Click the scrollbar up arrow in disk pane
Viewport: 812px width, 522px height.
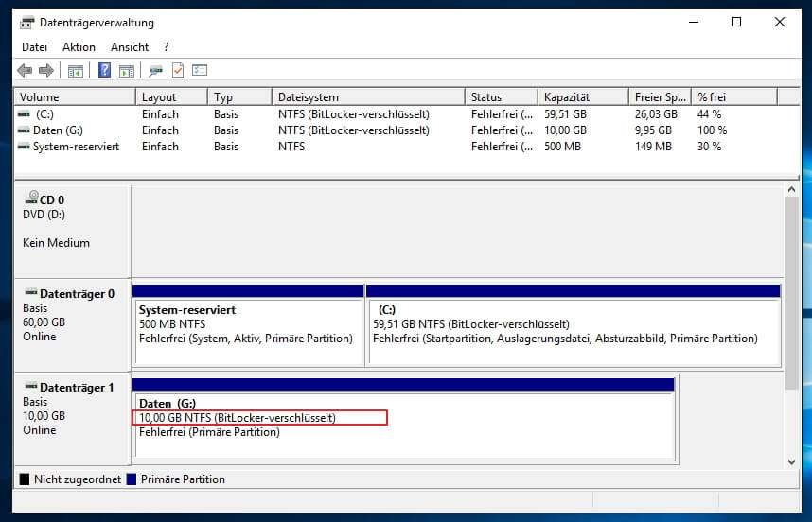[x=791, y=190]
